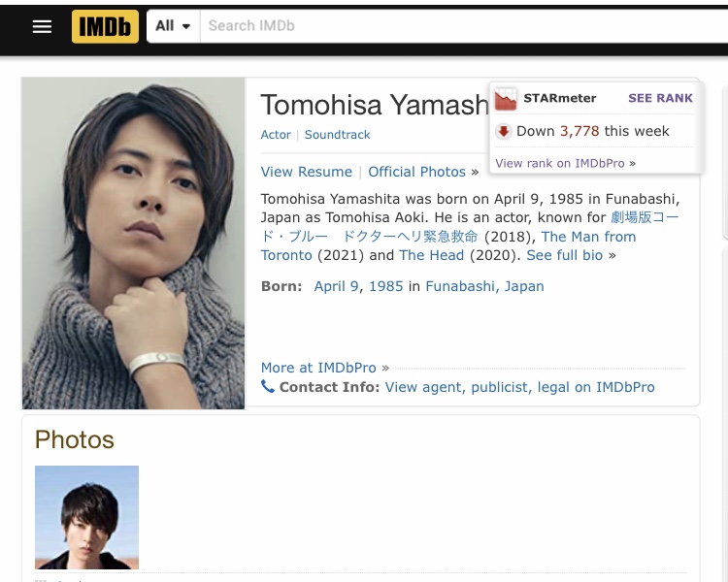Image resolution: width=728 pixels, height=582 pixels.
Task: Open The Head title link
Action: pos(431,255)
